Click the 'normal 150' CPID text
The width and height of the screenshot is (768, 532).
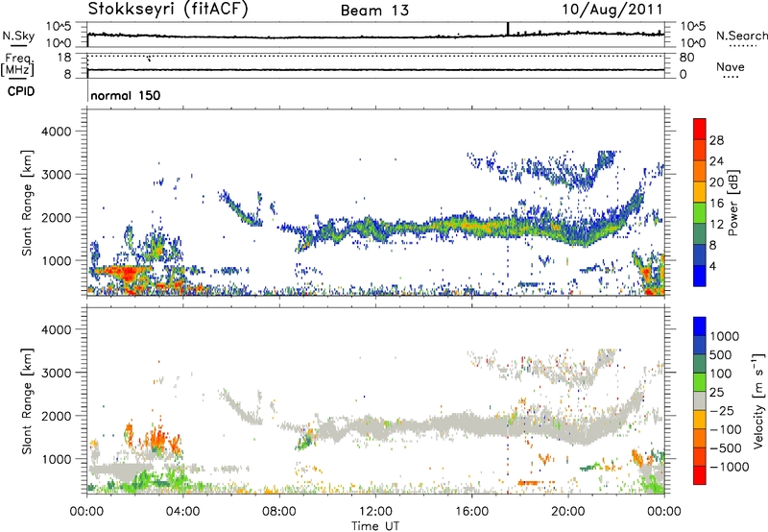126,95
